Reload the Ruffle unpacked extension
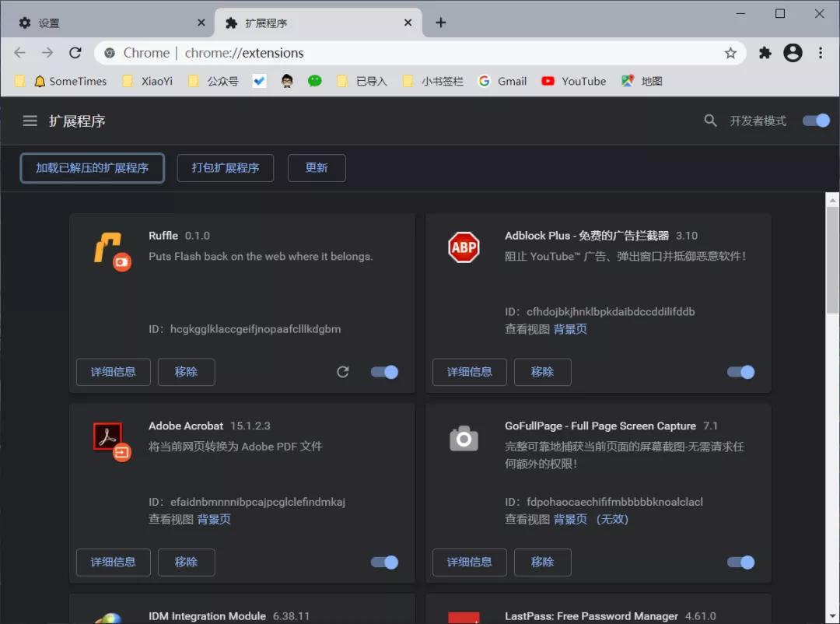Screen dimensions: 840x624 (342, 372)
